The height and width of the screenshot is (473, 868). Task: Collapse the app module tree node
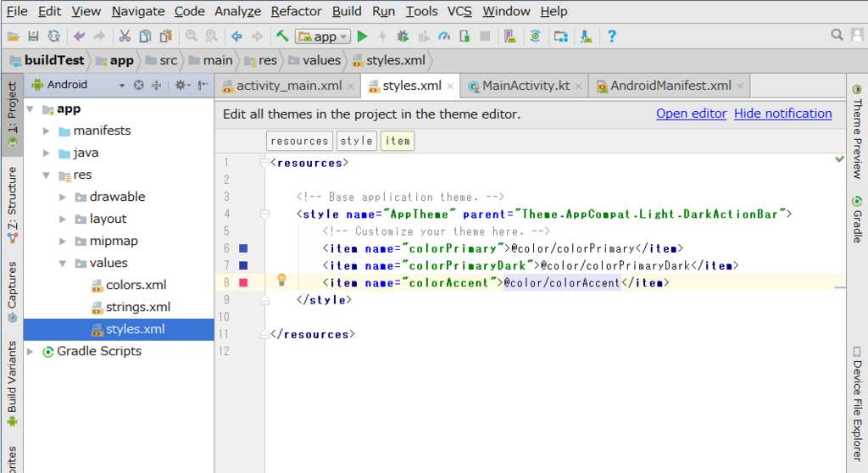(31, 109)
